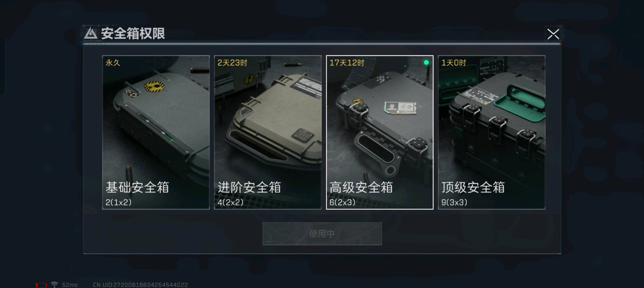
Task: Select the 基础安全箱 card
Action: tap(156, 132)
